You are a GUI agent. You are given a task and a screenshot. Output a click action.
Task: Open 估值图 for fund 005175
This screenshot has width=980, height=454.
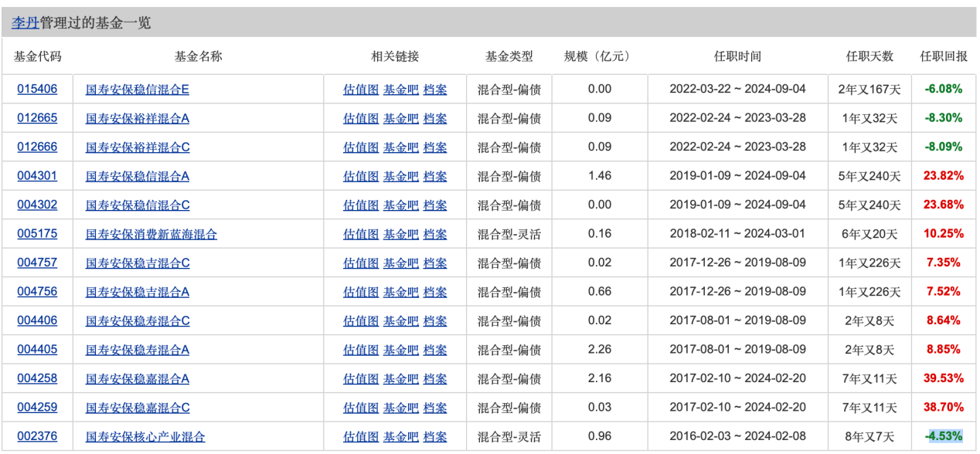(x=361, y=234)
